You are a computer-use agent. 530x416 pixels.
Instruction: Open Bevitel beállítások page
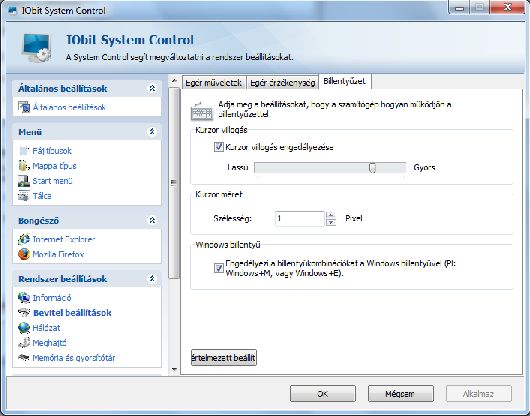(x=72, y=313)
